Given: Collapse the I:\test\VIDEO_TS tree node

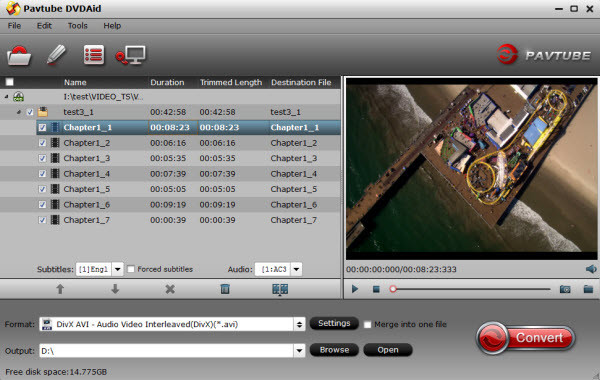Looking at the screenshot, I should coord(6,96).
